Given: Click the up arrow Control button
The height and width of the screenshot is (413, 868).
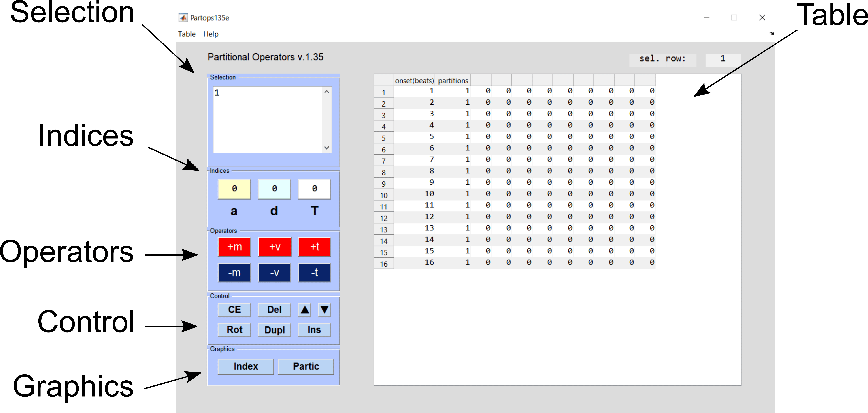Looking at the screenshot, I should point(305,310).
